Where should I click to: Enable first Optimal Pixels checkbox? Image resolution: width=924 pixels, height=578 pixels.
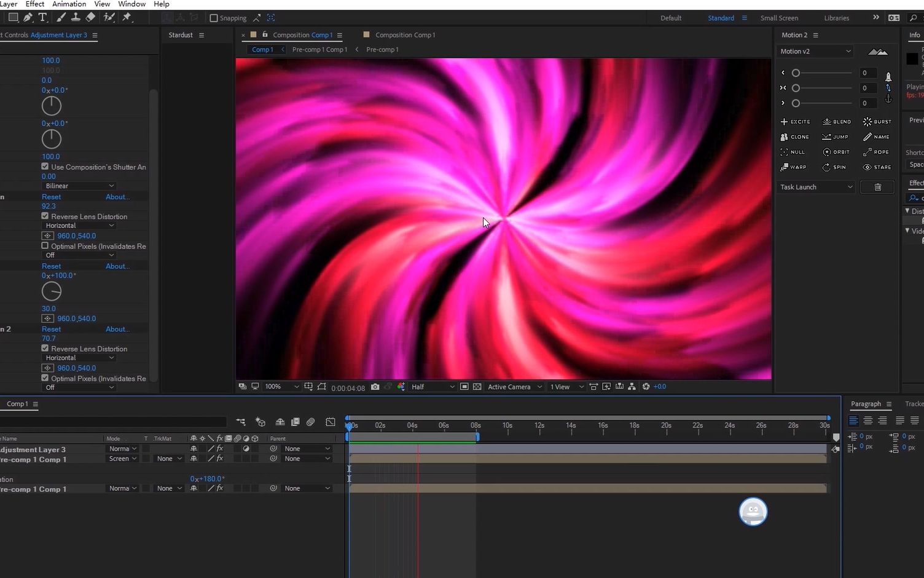pyautogui.click(x=45, y=246)
